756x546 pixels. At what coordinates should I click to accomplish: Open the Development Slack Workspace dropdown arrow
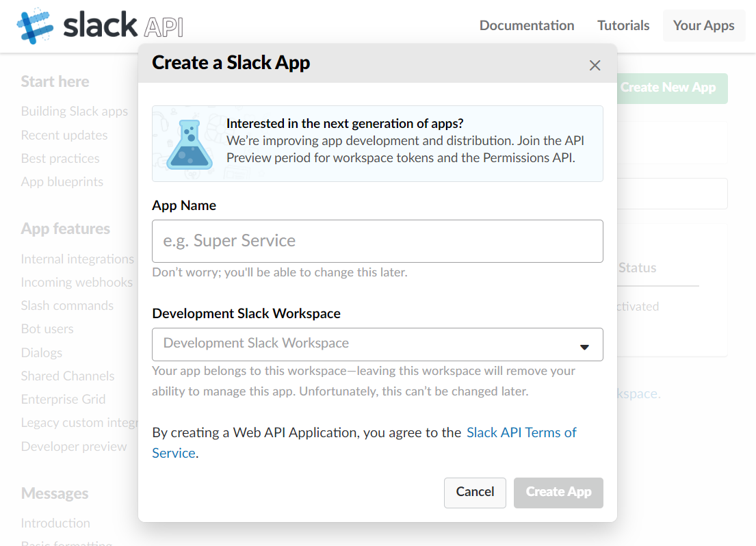click(x=584, y=347)
